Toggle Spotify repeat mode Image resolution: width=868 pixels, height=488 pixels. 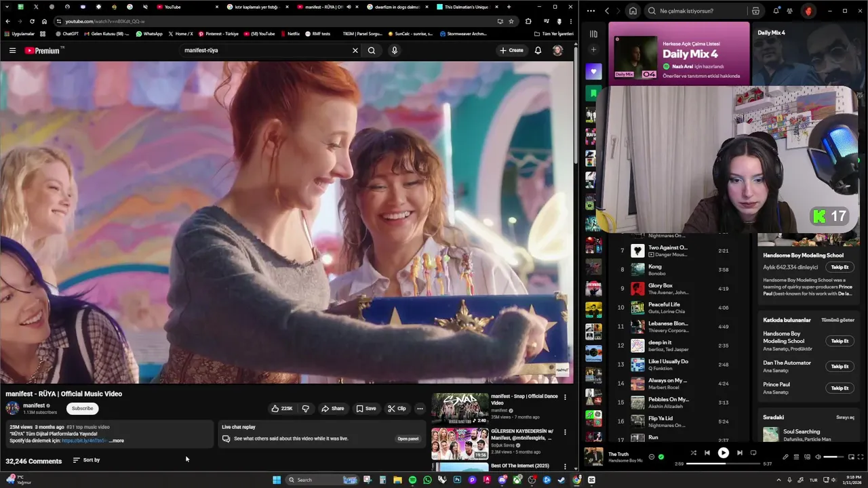(753, 453)
